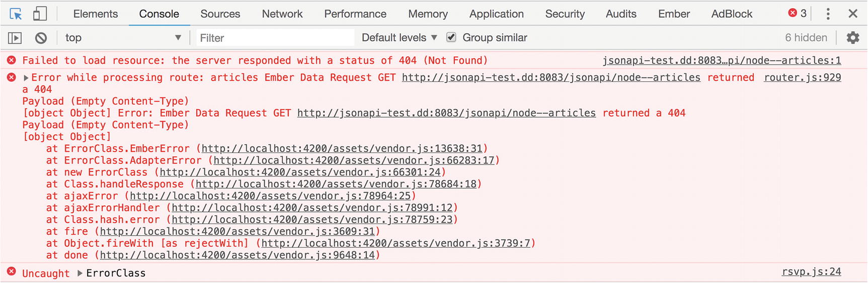This screenshot has height=283, width=868.
Task: Open the rsvp.js:24 source link
Action: click(x=811, y=271)
